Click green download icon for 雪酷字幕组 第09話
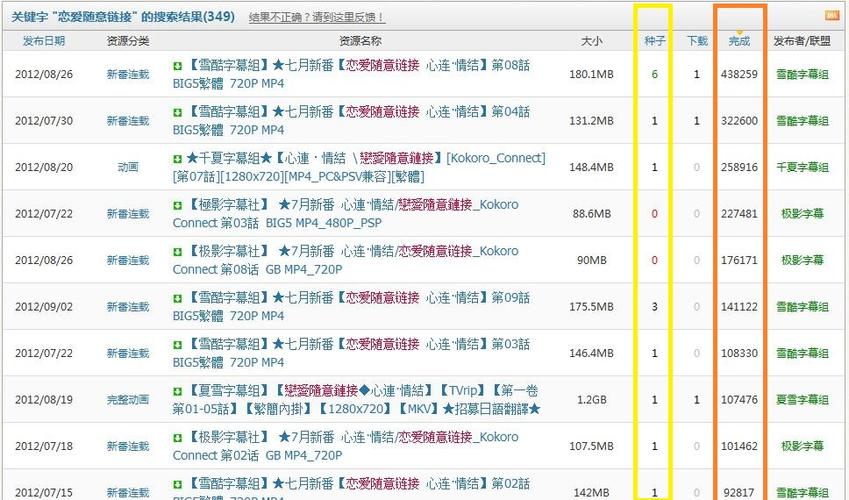 tap(177, 298)
